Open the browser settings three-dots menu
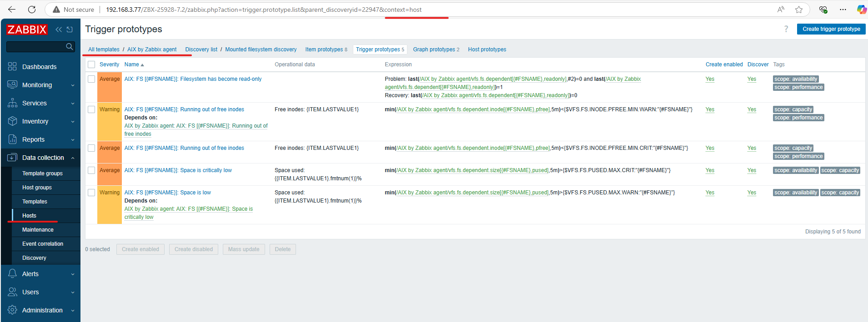The height and width of the screenshot is (322, 868). click(x=843, y=10)
